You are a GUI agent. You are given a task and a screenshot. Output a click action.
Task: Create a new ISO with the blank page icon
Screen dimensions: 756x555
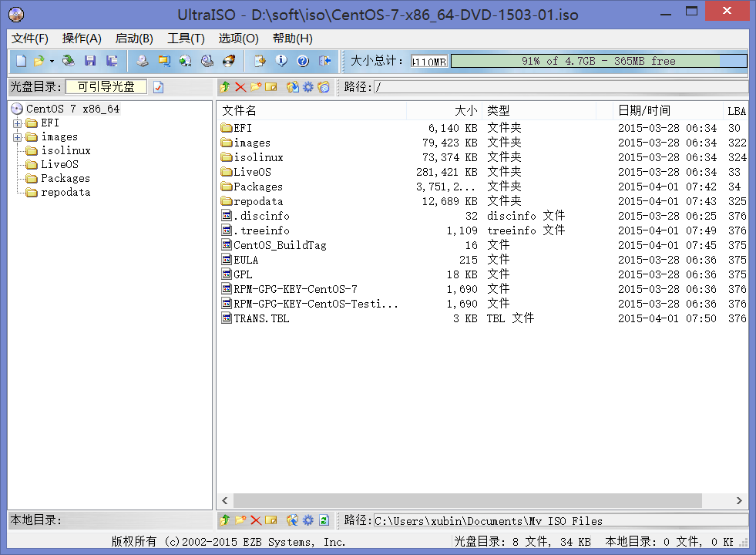(x=22, y=61)
